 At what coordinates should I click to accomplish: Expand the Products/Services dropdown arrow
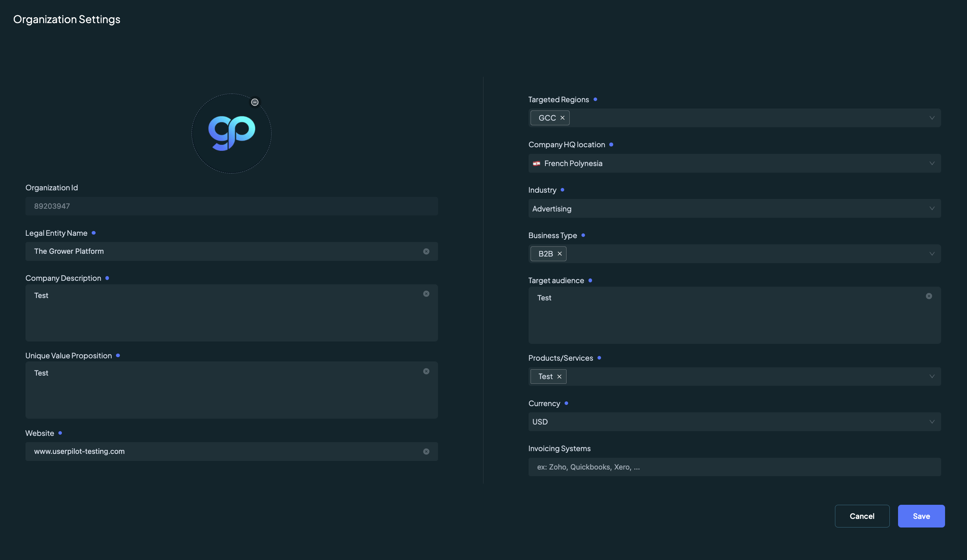click(932, 376)
